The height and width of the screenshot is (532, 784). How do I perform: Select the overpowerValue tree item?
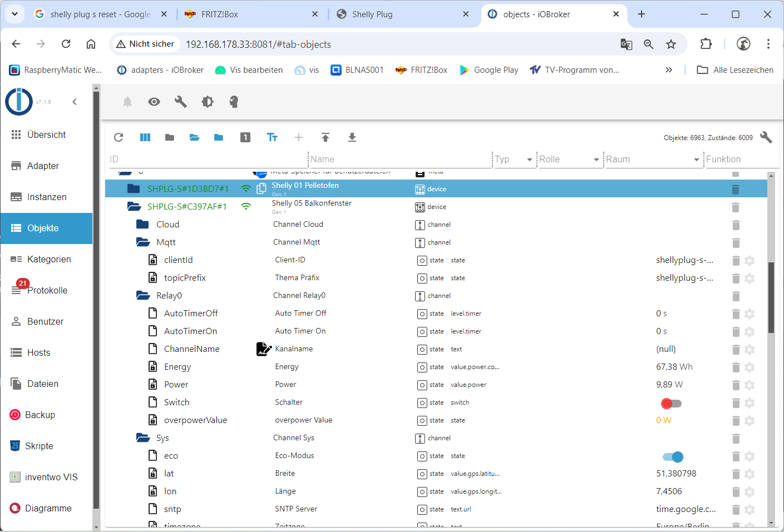point(195,420)
